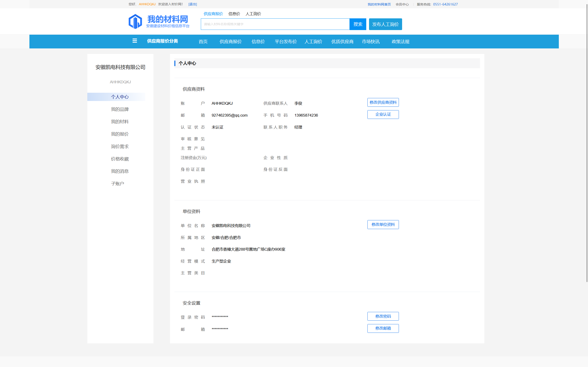Open 优质供应商 in the navigation bar

click(x=342, y=42)
